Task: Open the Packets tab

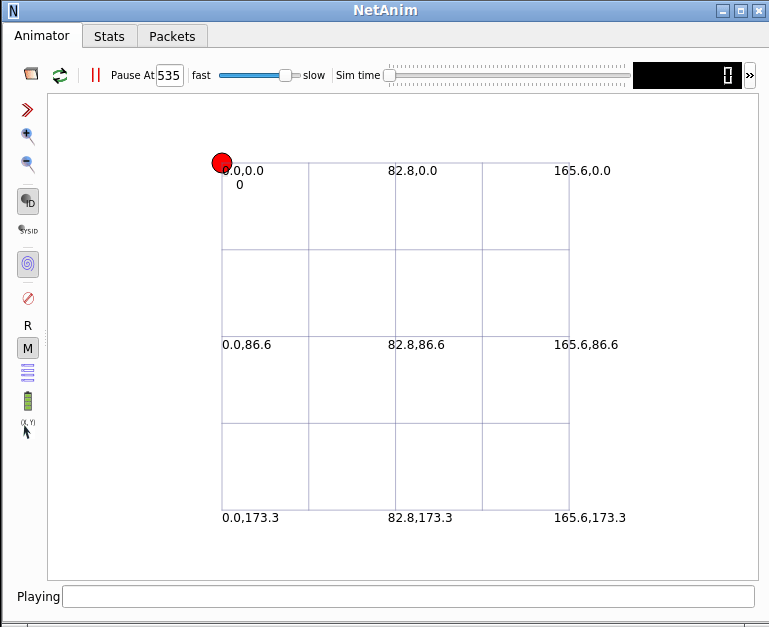Action: point(172,36)
